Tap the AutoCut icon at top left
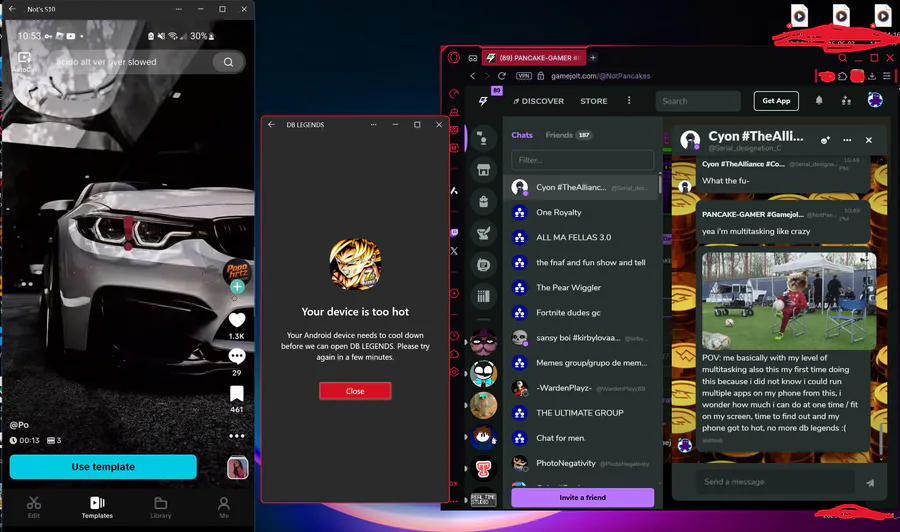This screenshot has height=532, width=900. (24, 61)
